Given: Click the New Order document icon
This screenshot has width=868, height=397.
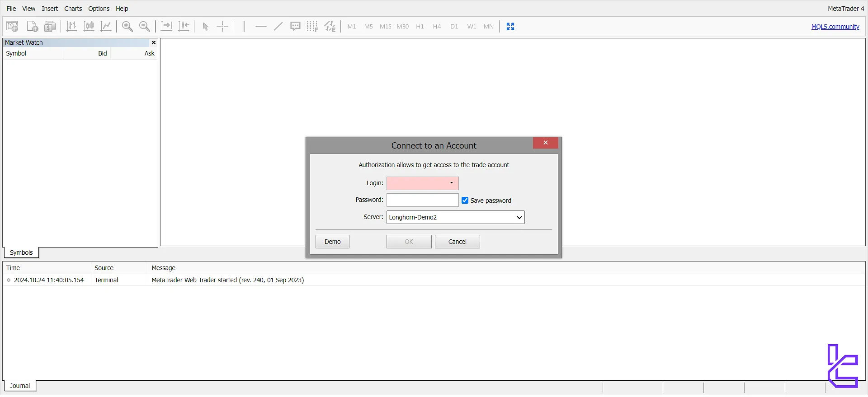Looking at the screenshot, I should (32, 27).
